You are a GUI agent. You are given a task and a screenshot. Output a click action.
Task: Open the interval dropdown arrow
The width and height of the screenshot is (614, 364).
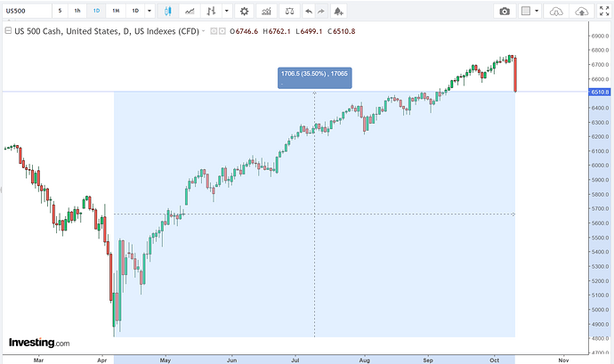tap(149, 11)
